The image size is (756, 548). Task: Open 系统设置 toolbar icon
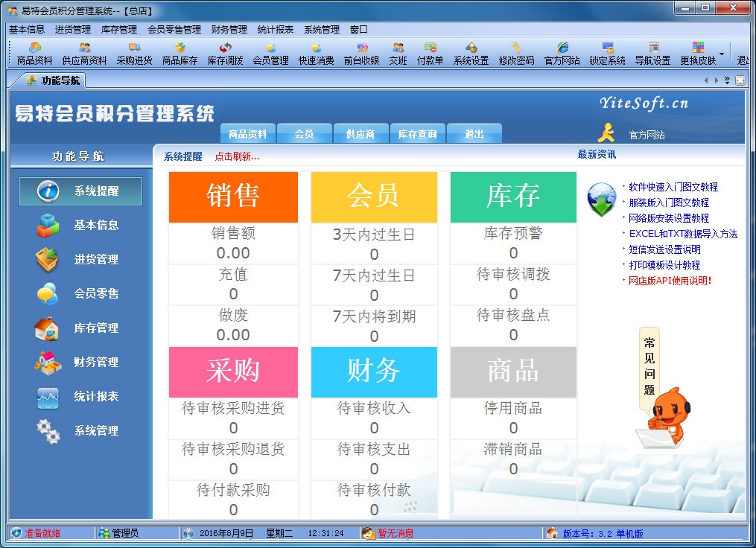coord(471,54)
